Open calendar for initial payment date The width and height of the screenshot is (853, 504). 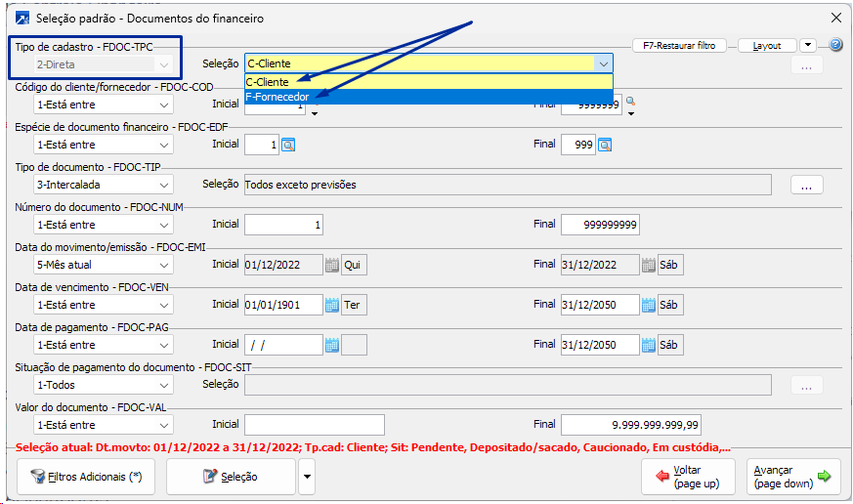(x=332, y=345)
